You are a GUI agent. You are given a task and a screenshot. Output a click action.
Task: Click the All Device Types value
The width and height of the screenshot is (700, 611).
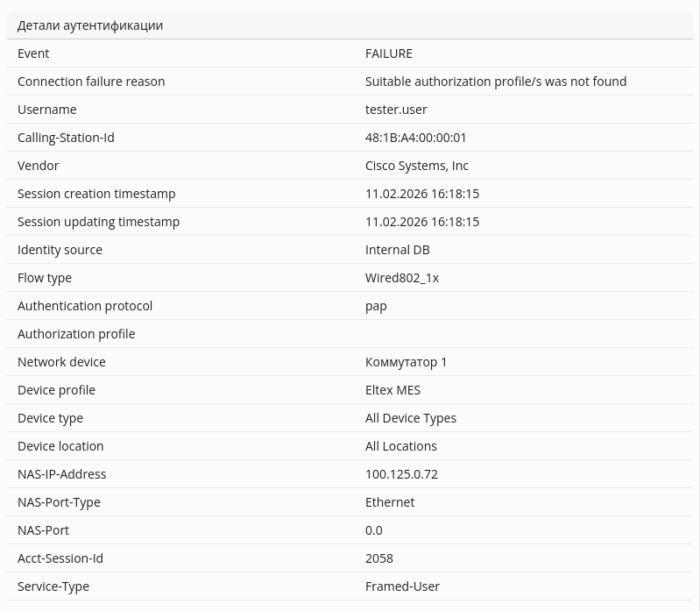(410, 418)
